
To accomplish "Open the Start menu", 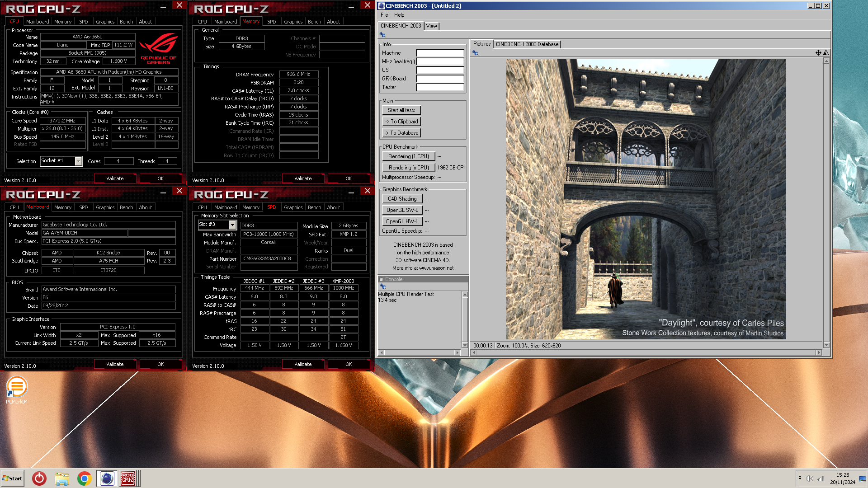I will point(12,479).
